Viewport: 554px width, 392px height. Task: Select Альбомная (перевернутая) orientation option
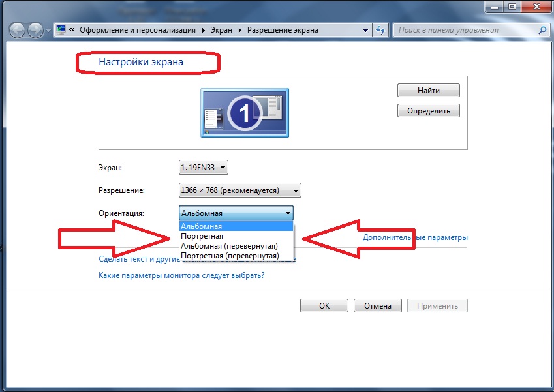(x=229, y=246)
